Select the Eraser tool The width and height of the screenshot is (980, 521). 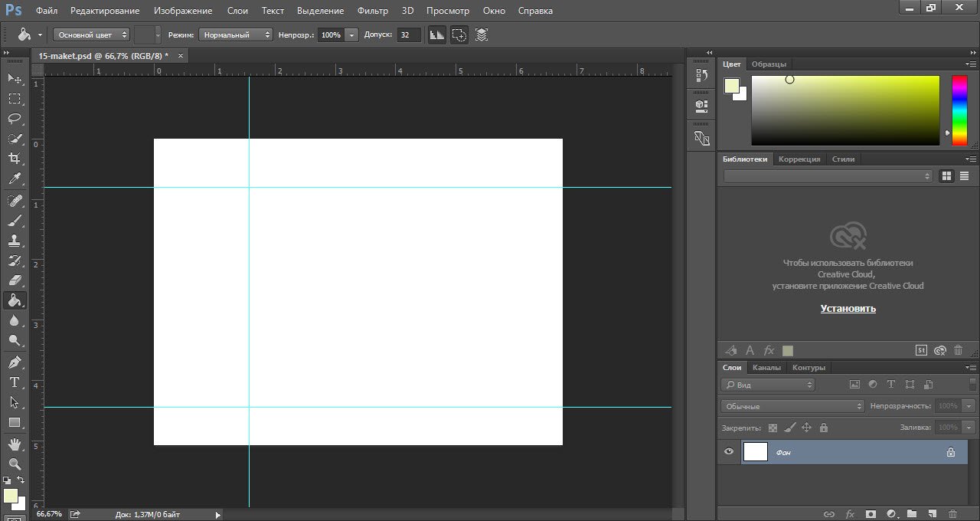click(15, 280)
